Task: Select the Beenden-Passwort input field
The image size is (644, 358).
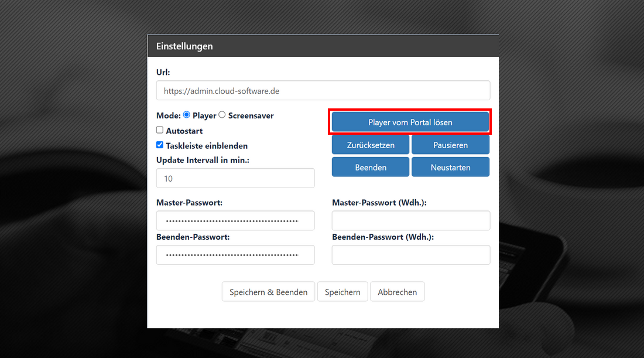Action: (235, 255)
